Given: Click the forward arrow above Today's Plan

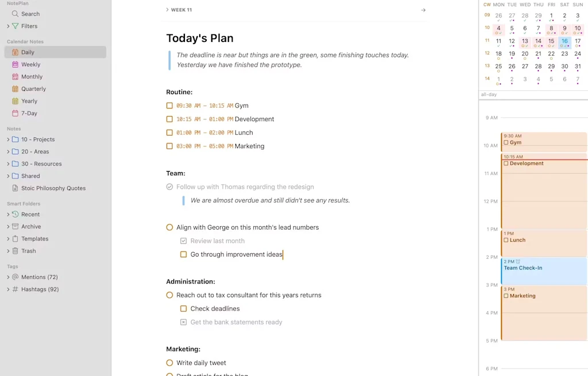Looking at the screenshot, I should [423, 10].
